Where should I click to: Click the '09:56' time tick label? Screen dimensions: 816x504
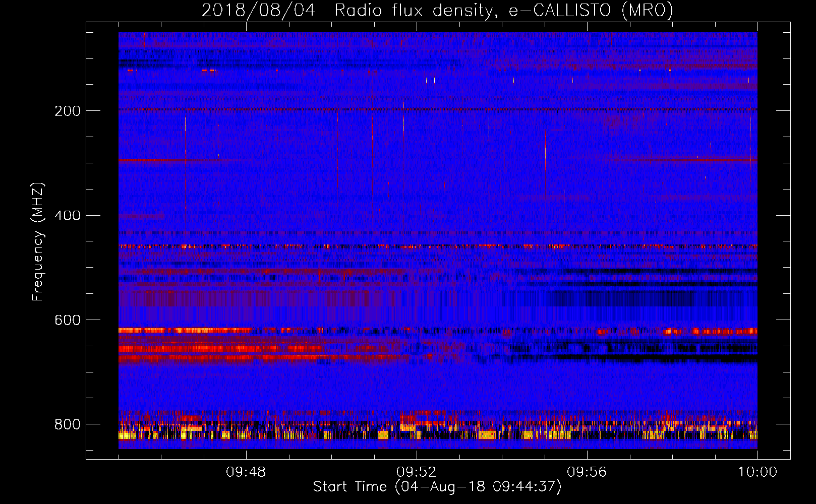click(x=587, y=472)
